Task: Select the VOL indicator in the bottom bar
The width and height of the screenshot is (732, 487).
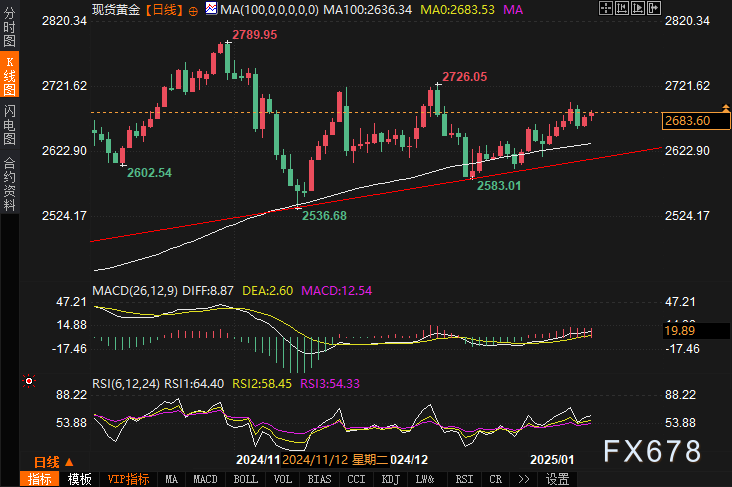Action: click(282, 479)
